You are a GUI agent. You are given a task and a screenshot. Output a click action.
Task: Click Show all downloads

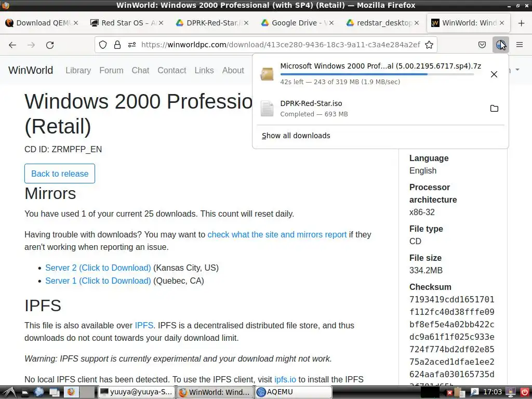click(296, 136)
